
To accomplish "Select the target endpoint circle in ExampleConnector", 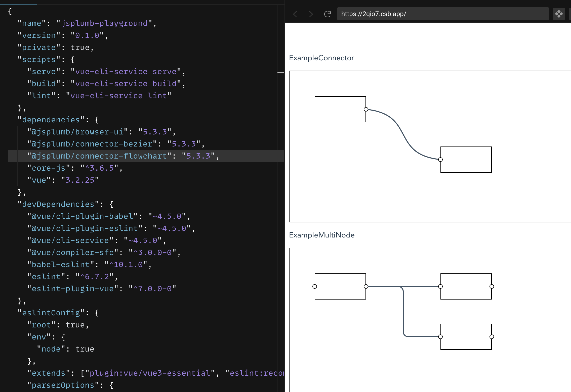I will (440, 159).
